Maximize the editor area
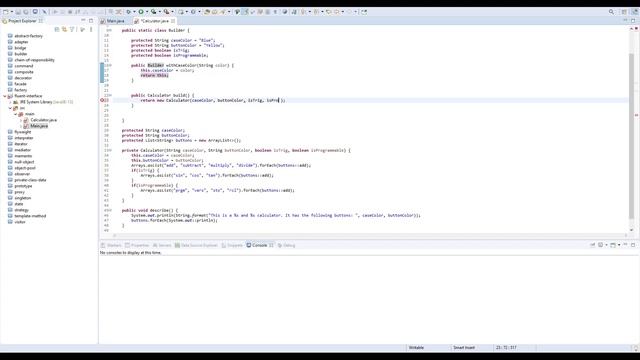Screen dimensions: 640x360 [633, 20]
